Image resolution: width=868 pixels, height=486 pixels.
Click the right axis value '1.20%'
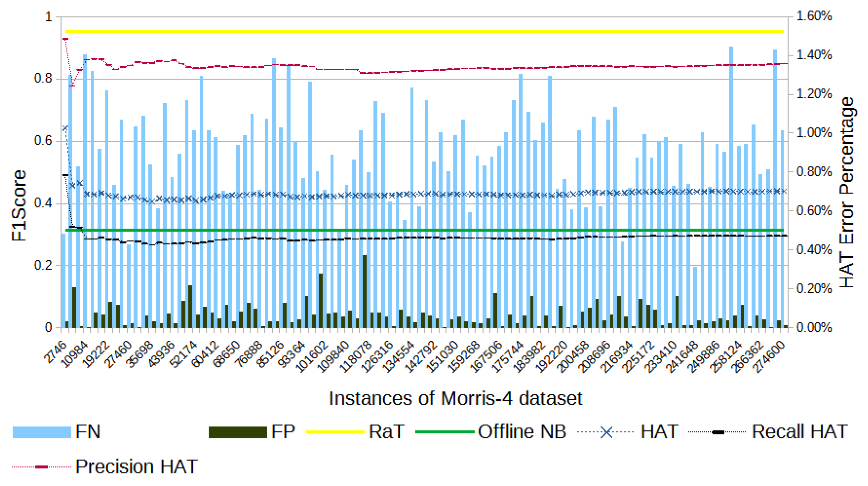tap(814, 94)
